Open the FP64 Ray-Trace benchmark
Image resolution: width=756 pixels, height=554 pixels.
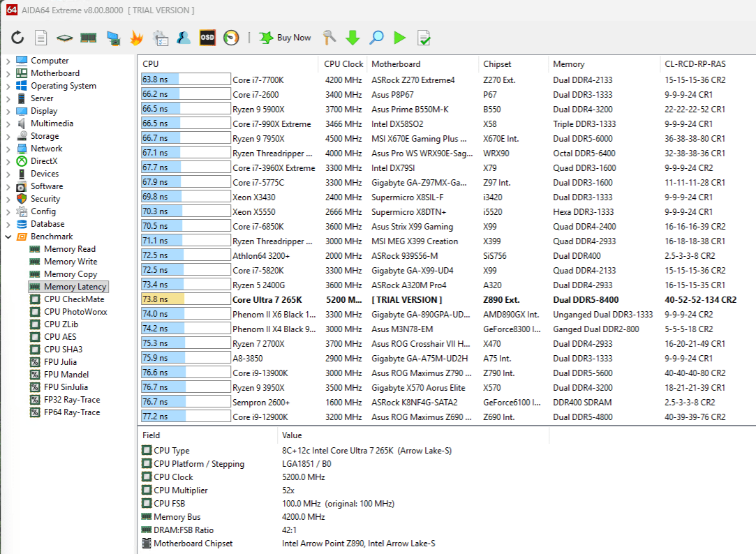click(x=72, y=412)
